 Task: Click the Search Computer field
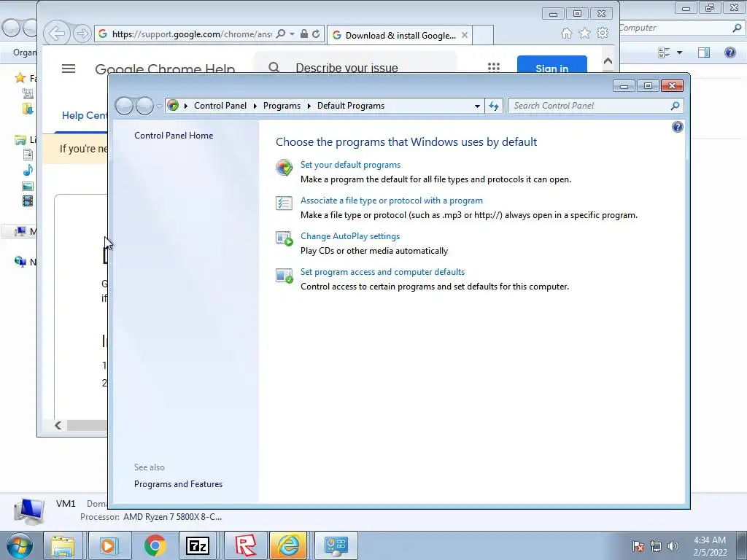[681, 28]
